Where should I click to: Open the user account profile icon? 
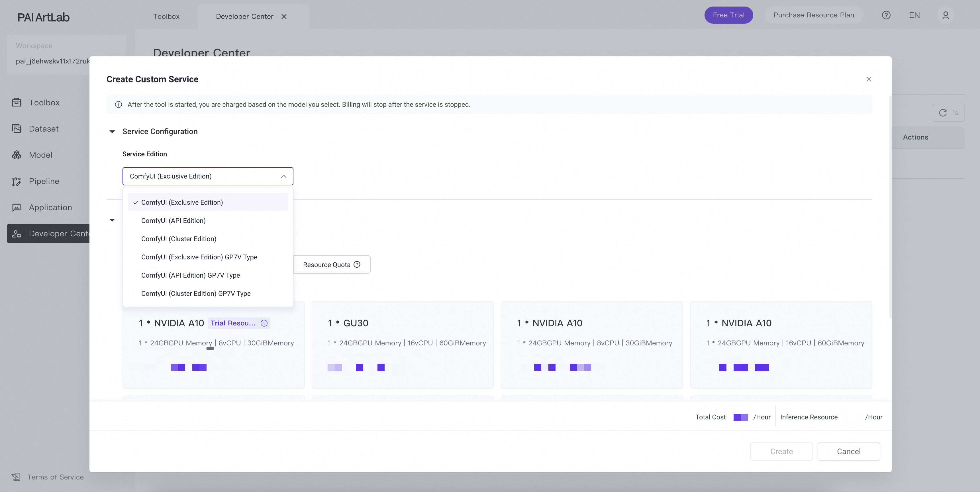[945, 15]
